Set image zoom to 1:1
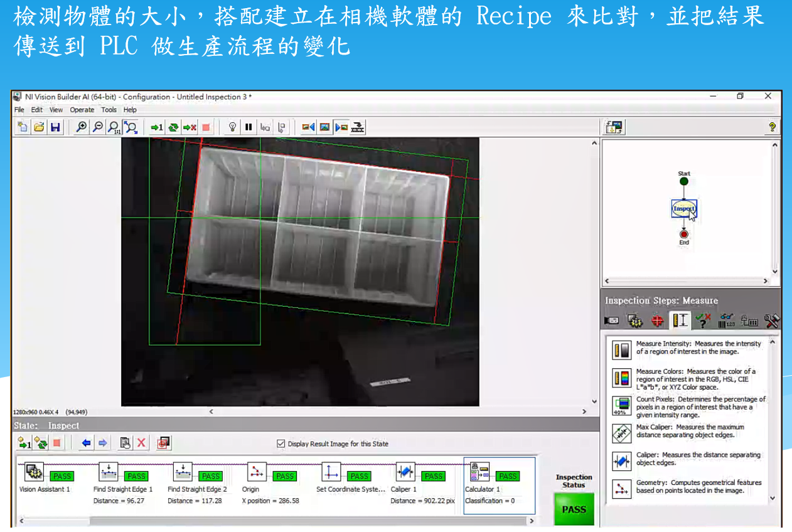The width and height of the screenshot is (792, 532). click(x=114, y=127)
